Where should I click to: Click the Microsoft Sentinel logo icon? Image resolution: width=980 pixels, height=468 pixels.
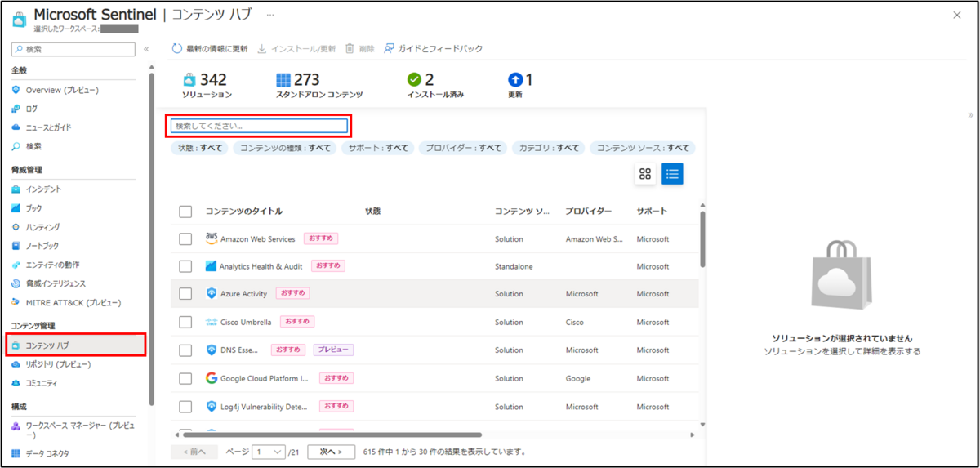(x=19, y=19)
